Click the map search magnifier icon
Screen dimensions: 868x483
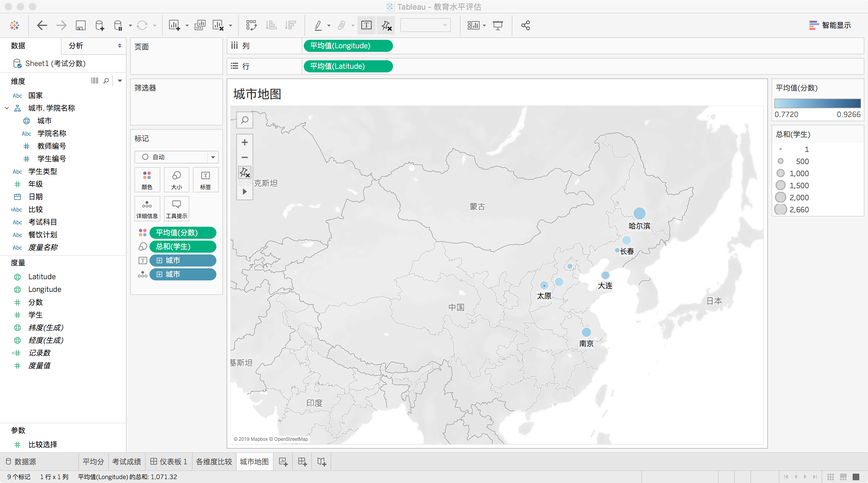pyautogui.click(x=245, y=120)
